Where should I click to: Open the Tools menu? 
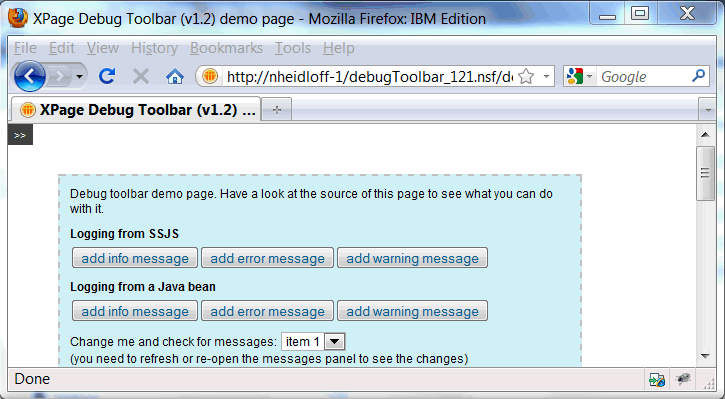point(293,48)
